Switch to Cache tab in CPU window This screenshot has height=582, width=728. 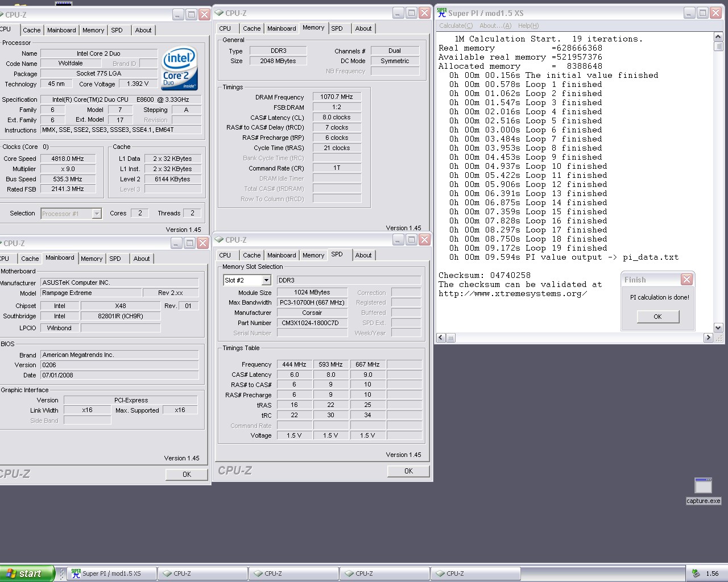pos(32,30)
